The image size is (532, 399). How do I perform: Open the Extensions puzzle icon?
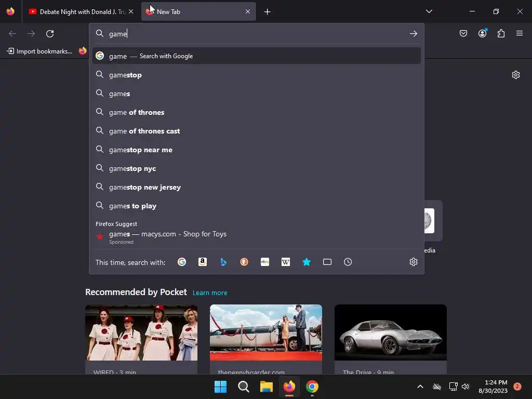click(x=501, y=33)
